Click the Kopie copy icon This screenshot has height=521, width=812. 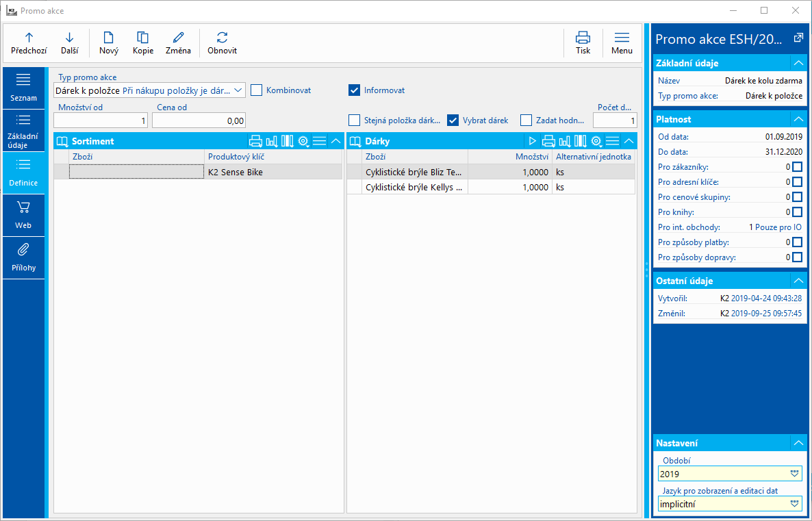(x=143, y=38)
